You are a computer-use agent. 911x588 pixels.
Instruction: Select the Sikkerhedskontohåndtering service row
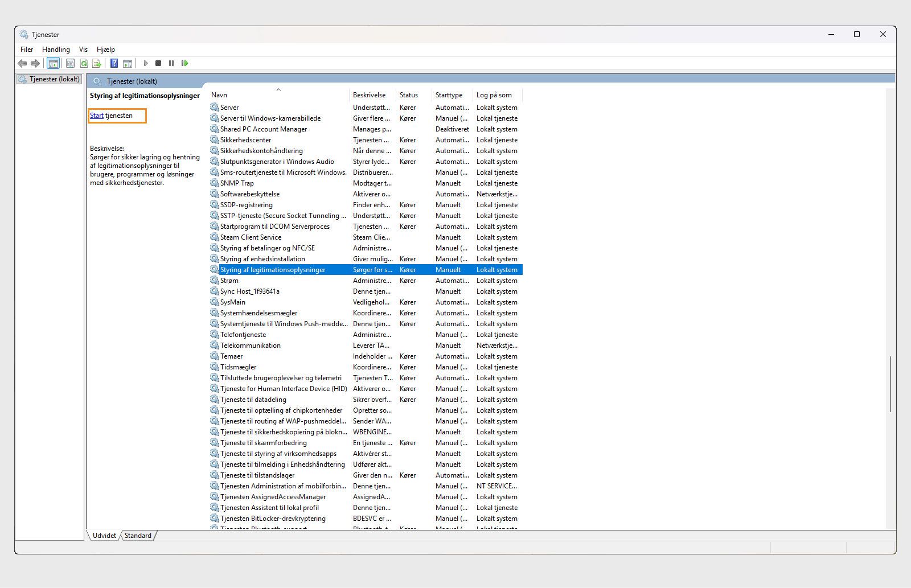(366, 150)
